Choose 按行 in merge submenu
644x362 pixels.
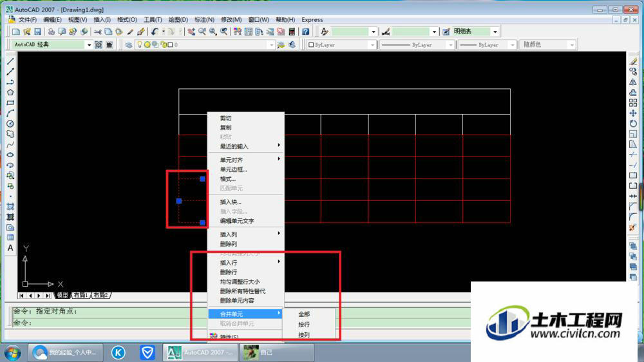click(x=304, y=325)
